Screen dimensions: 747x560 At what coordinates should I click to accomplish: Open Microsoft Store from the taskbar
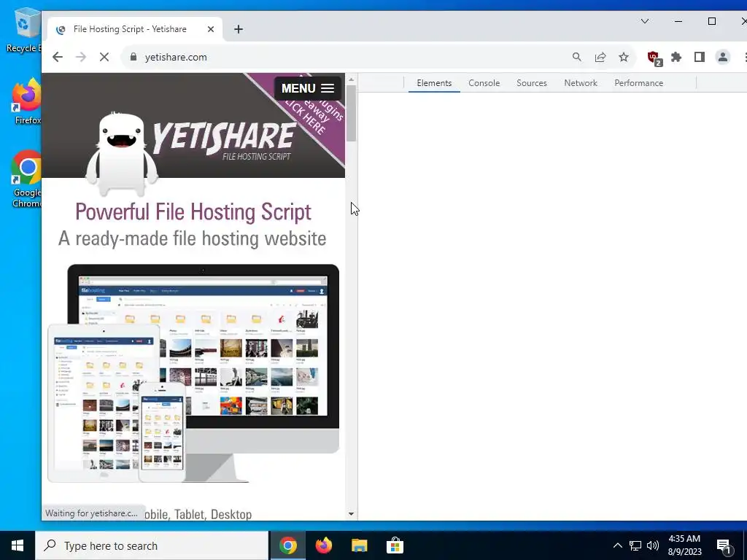(395, 545)
